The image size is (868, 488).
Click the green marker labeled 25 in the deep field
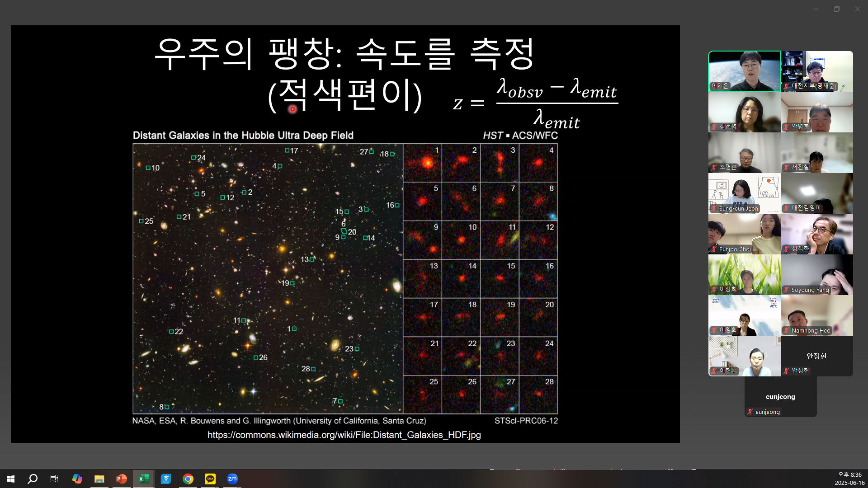(141, 221)
